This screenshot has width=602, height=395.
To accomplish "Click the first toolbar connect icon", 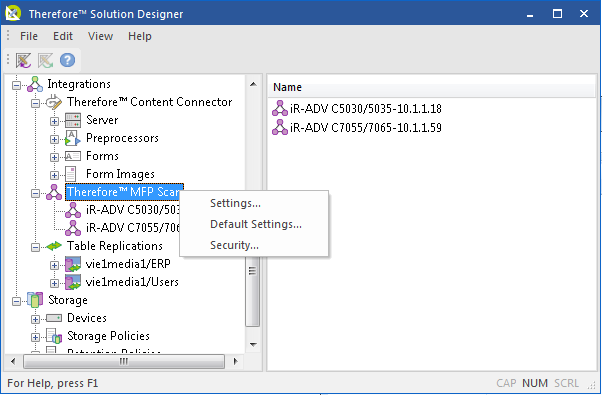I will coord(23,61).
